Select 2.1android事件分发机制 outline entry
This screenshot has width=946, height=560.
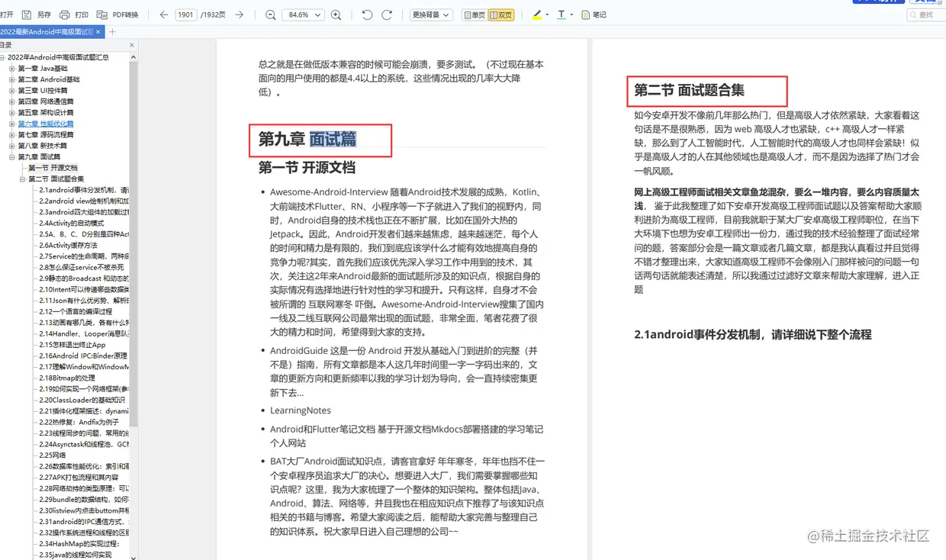(84, 190)
